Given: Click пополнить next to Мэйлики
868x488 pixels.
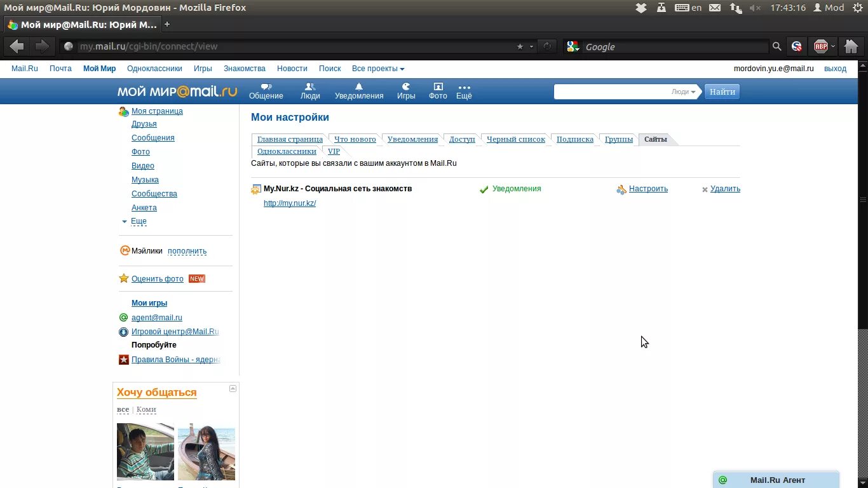Looking at the screenshot, I should [x=187, y=251].
